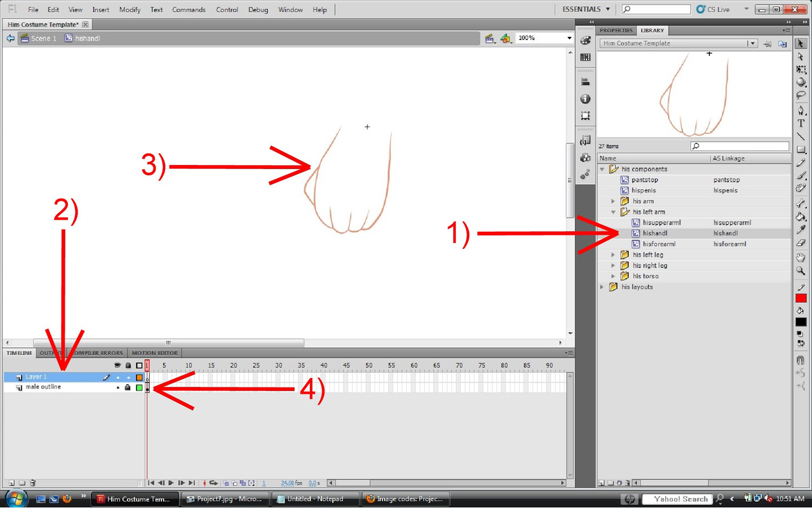Open the Info panel icon
The height and width of the screenshot is (508, 812).
[x=585, y=99]
